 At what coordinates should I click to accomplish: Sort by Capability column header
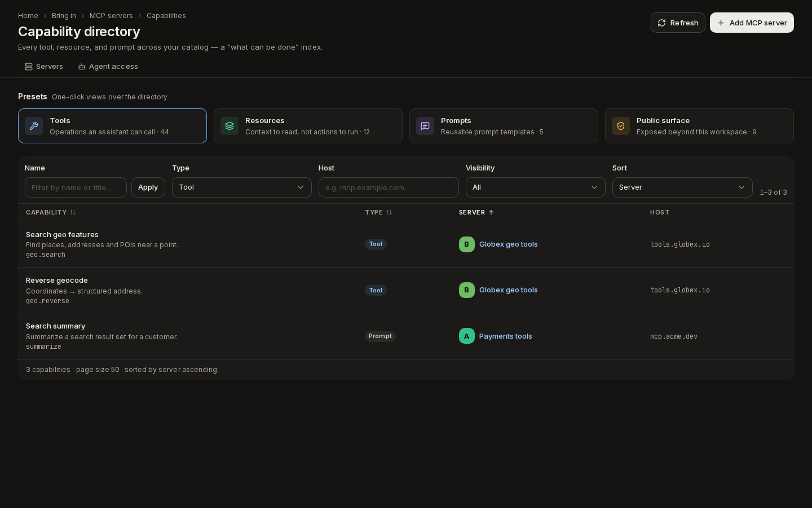(51, 212)
